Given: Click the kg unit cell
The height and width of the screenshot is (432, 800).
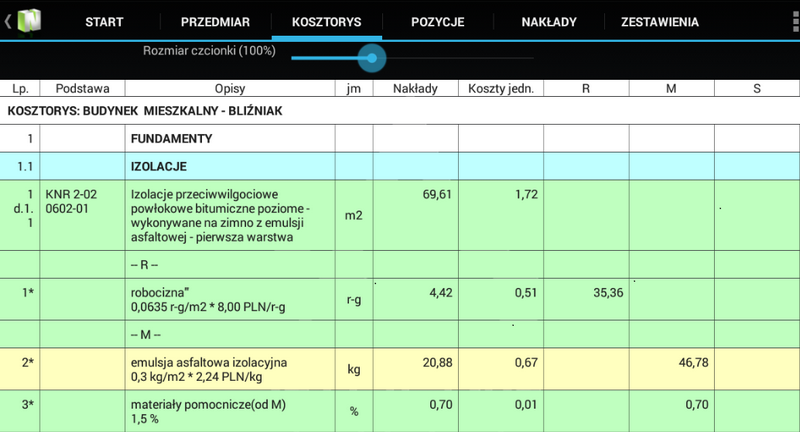Looking at the screenshot, I should point(354,369).
